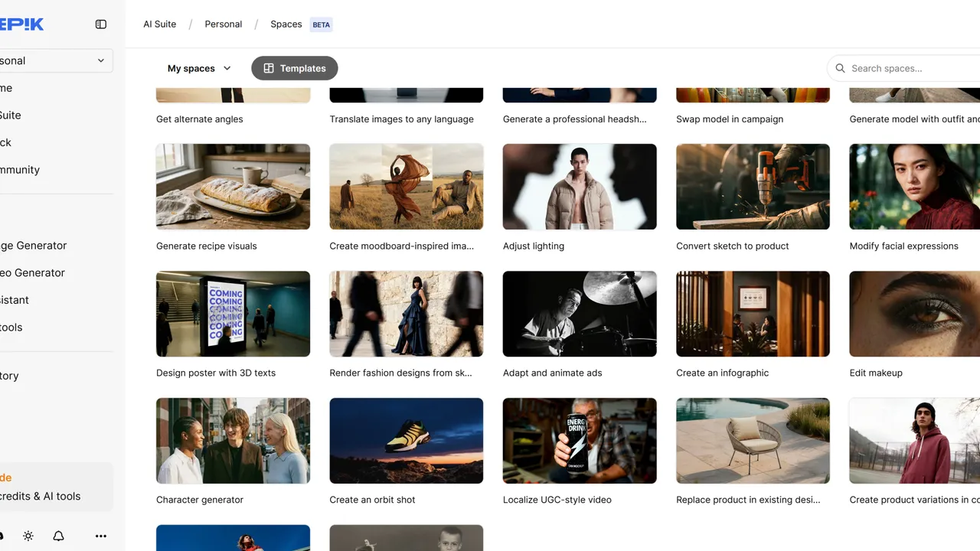Click 'Generate model with outfit' label
The height and width of the screenshot is (551, 980).
(x=915, y=119)
